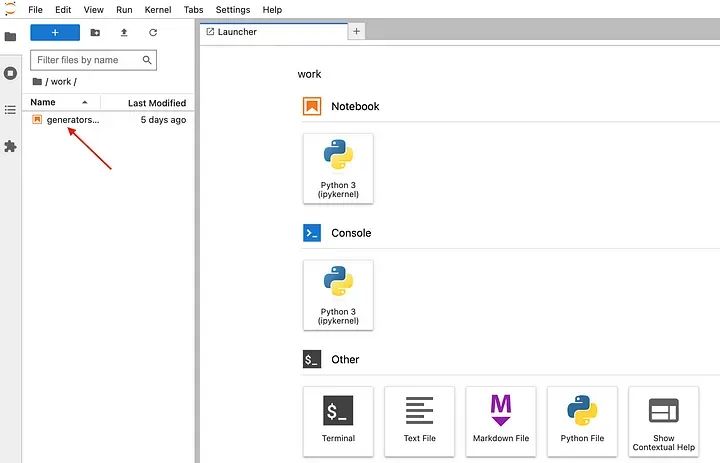The width and height of the screenshot is (720, 463).
Task: Refresh the file browser list
Action: pos(153,32)
